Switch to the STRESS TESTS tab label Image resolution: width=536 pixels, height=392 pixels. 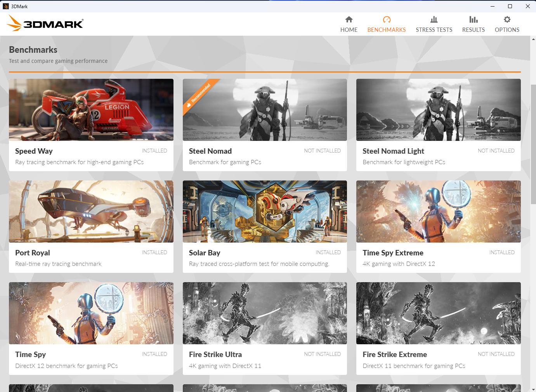tap(434, 30)
